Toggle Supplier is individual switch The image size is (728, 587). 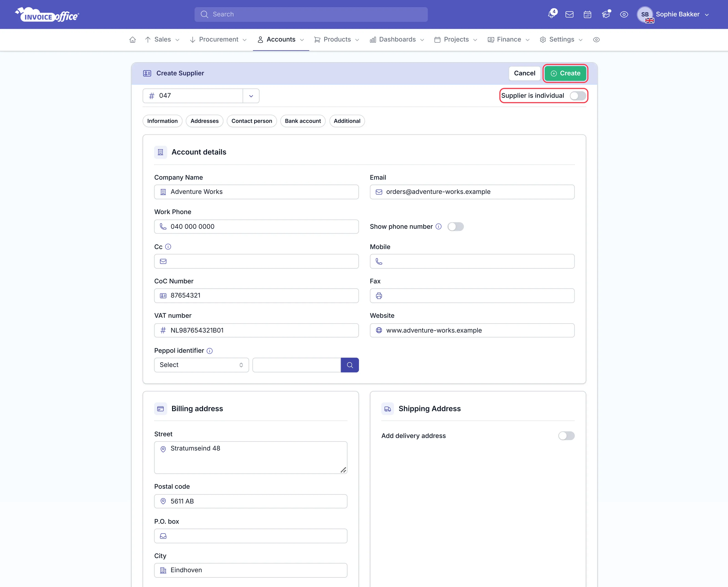(x=578, y=96)
